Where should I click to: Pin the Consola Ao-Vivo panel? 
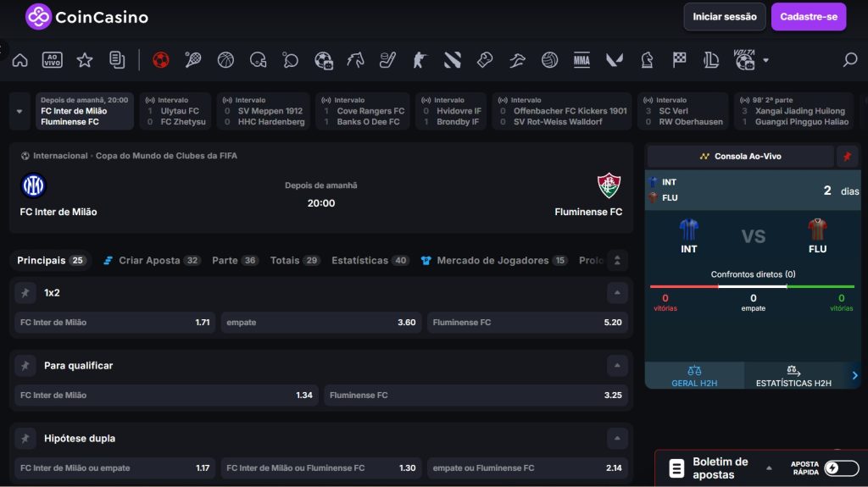(847, 157)
